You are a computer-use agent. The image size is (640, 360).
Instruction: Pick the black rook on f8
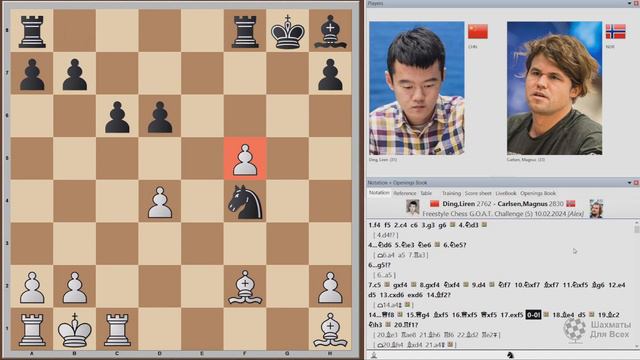coord(245,32)
